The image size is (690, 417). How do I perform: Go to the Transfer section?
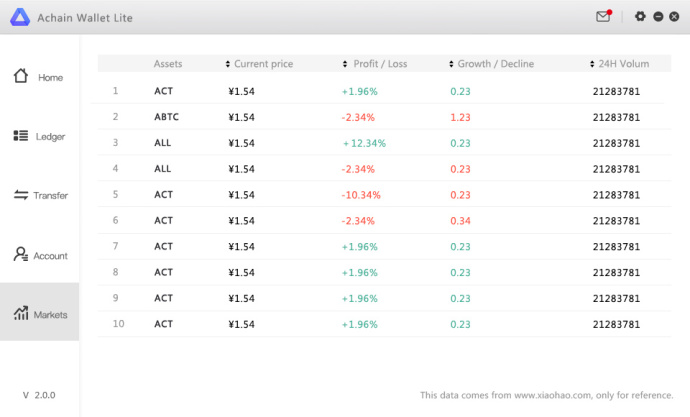coord(50,195)
